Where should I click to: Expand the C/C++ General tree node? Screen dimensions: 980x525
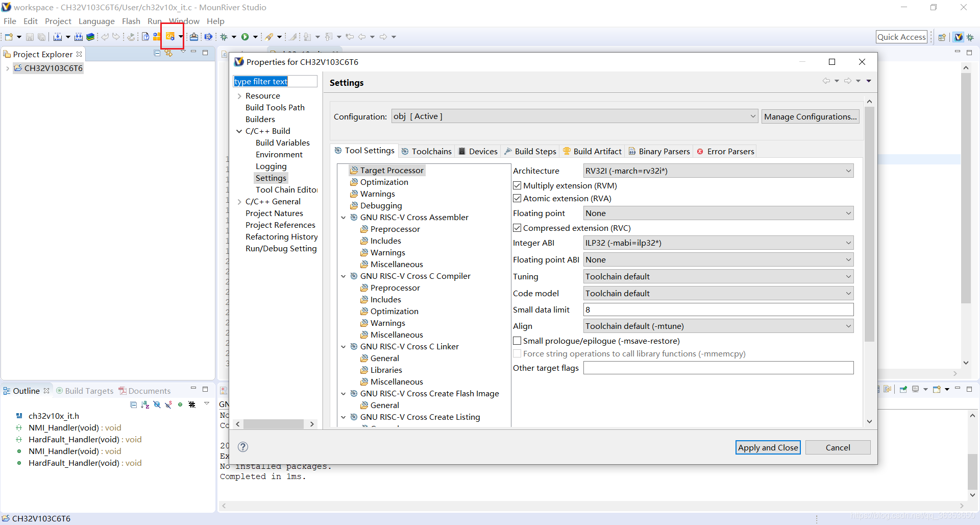coord(239,202)
